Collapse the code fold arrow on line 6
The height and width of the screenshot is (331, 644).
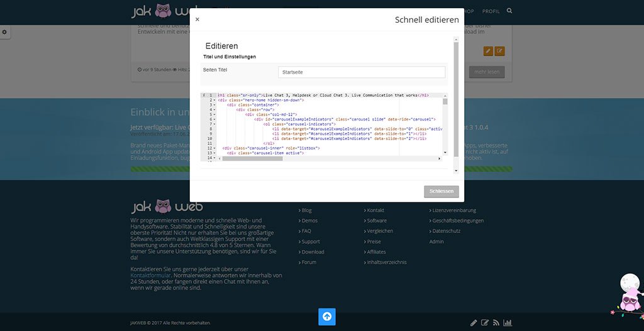(x=214, y=119)
